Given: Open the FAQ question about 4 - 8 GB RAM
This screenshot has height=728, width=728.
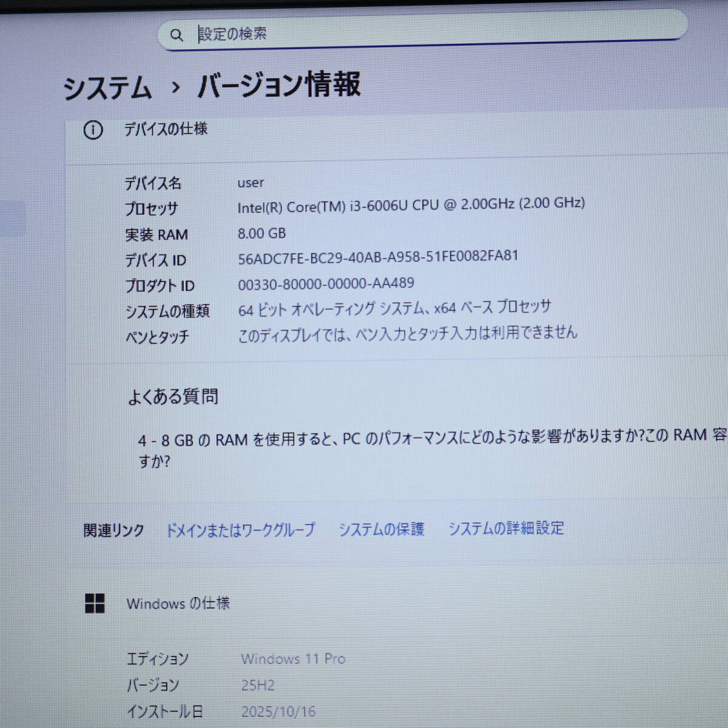Looking at the screenshot, I should tap(425, 438).
